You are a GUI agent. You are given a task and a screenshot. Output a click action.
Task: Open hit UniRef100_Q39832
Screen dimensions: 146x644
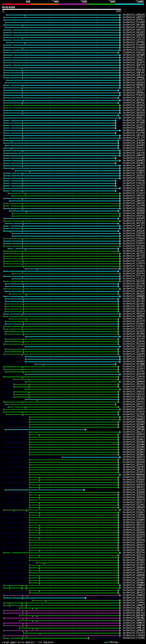point(134,35)
